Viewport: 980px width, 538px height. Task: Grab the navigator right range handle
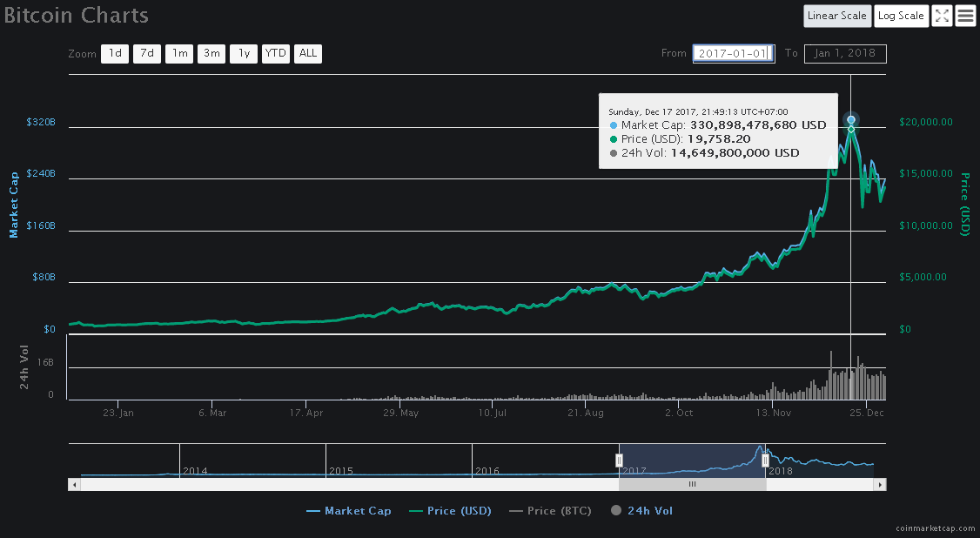765,461
